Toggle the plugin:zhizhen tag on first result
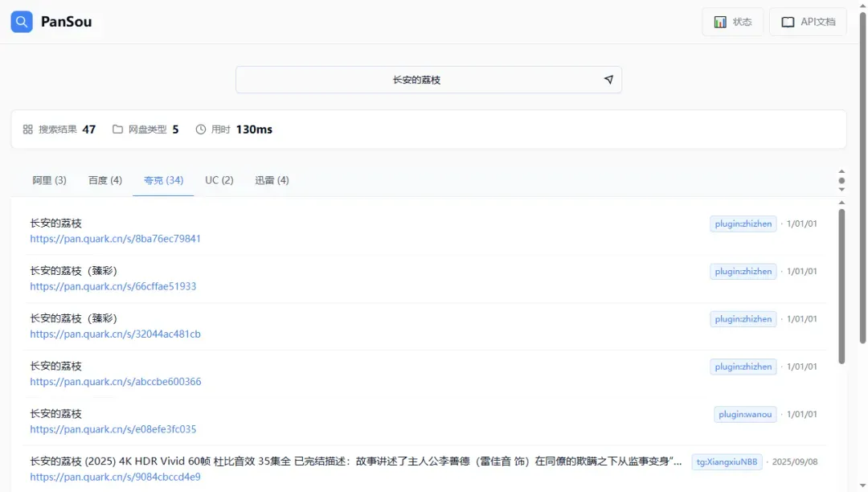Screen dimensions: 868x492 click(743, 223)
